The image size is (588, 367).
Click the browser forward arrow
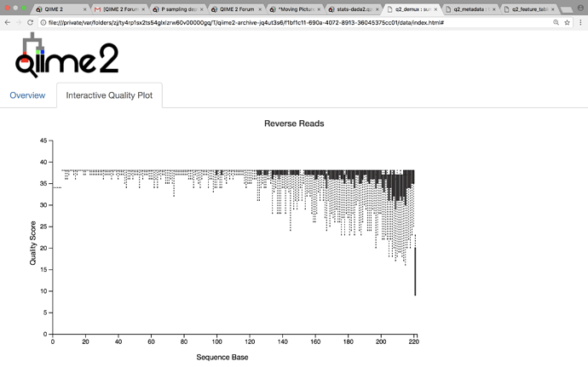pos(19,23)
